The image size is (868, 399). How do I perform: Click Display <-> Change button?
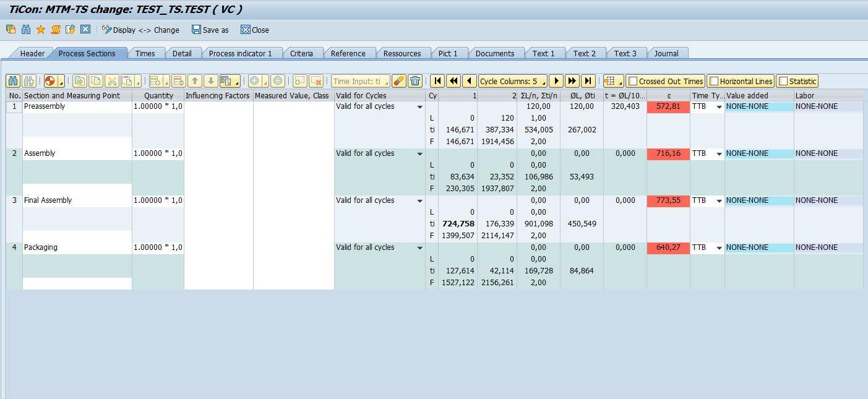[140, 30]
